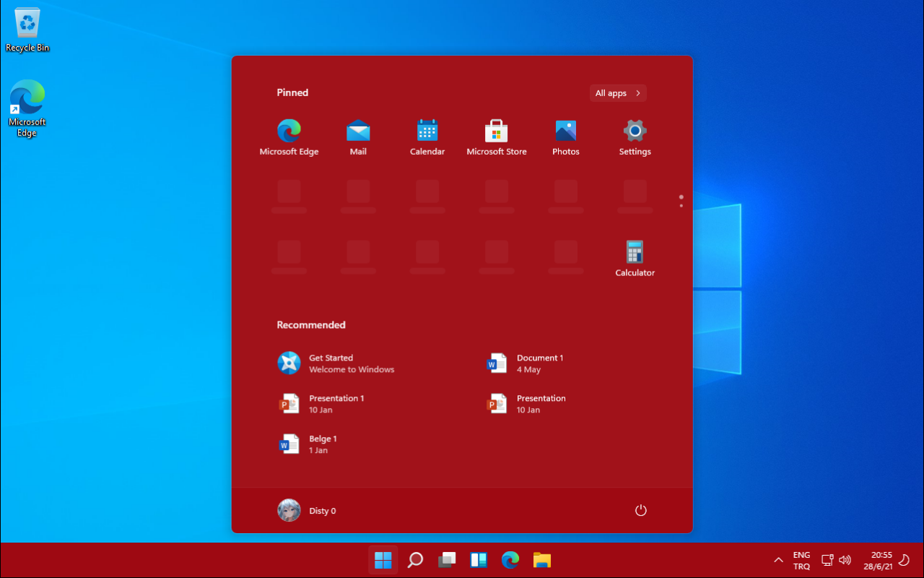Open Microsoft Store from pinned apps
Viewport: 924px width, 578px height.
497,137
